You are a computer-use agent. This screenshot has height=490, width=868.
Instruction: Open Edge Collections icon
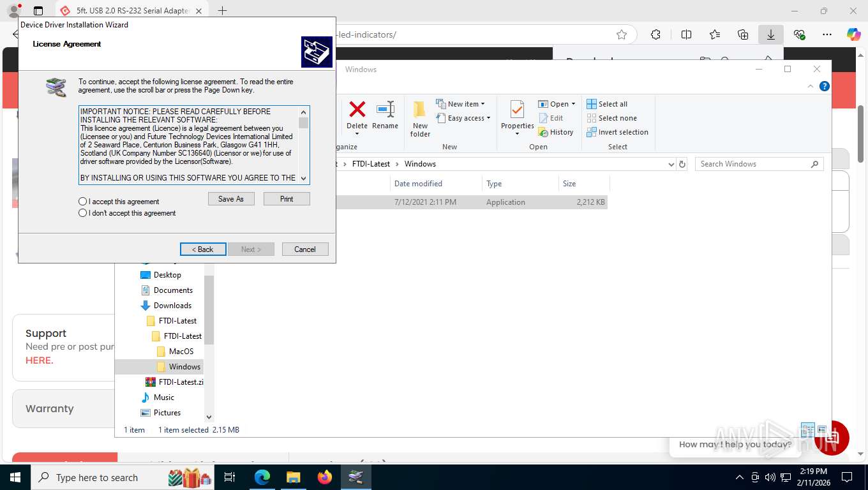pos(743,34)
